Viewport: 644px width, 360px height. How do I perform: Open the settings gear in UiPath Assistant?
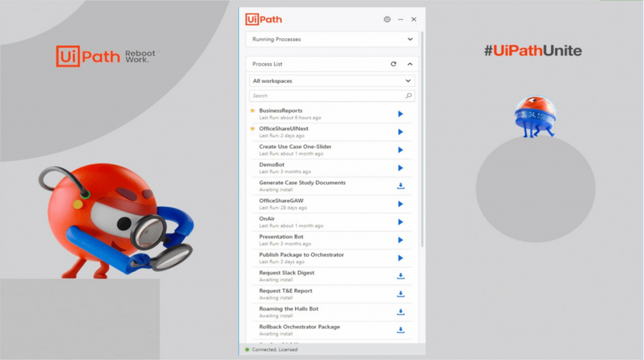coord(387,20)
